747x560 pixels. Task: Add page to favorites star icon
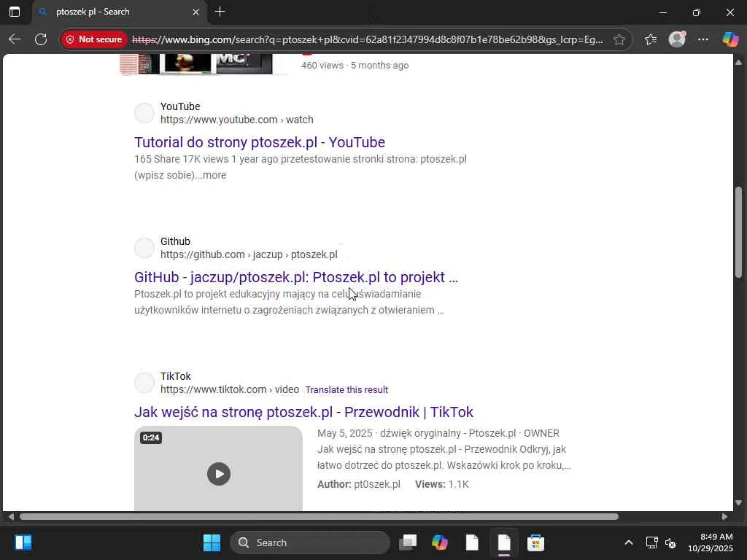619,39
